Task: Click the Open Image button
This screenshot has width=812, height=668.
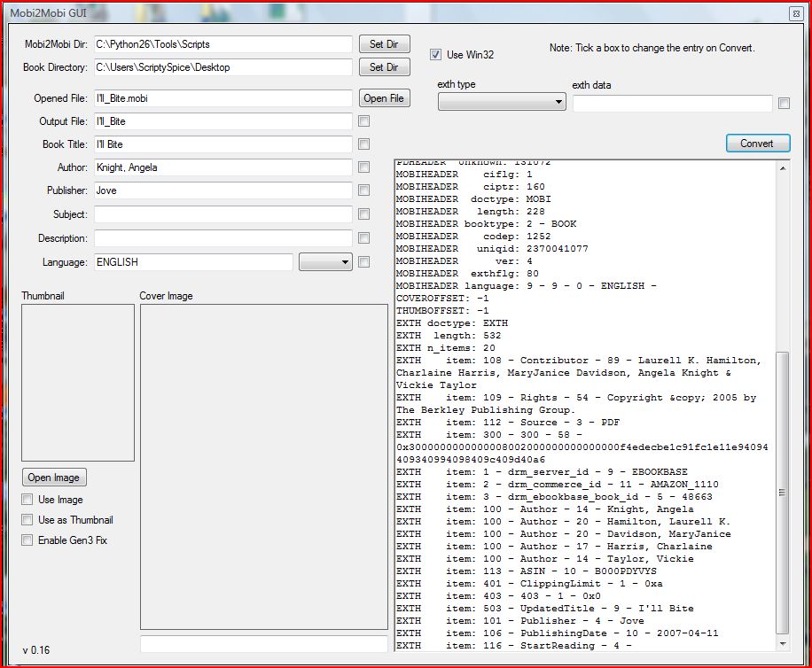Action: [54, 477]
